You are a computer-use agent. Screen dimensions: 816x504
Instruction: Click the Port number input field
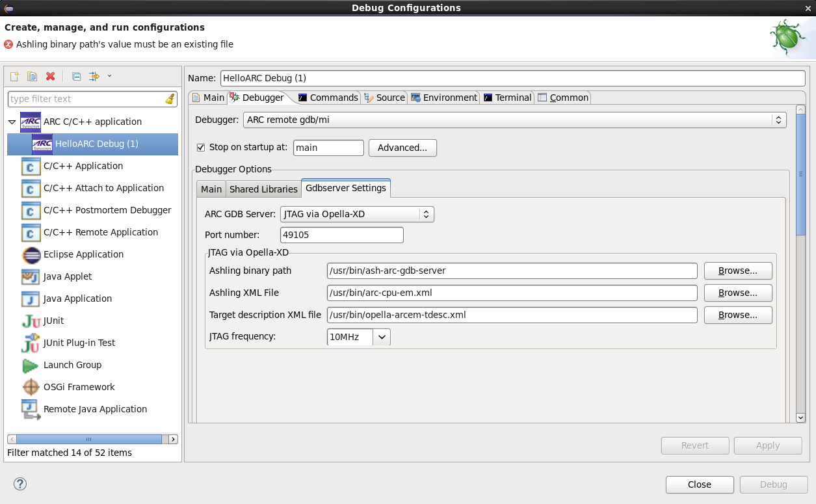click(342, 235)
